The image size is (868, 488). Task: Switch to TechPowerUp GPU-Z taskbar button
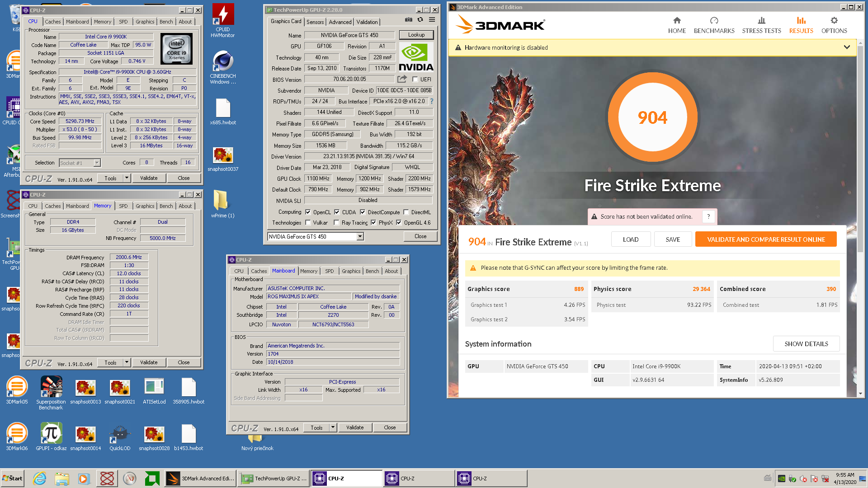click(274, 478)
